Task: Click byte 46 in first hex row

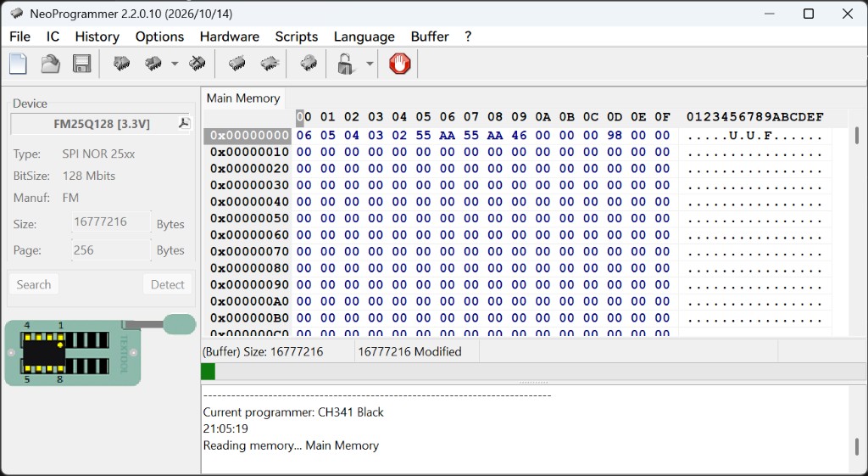Action: (519, 136)
